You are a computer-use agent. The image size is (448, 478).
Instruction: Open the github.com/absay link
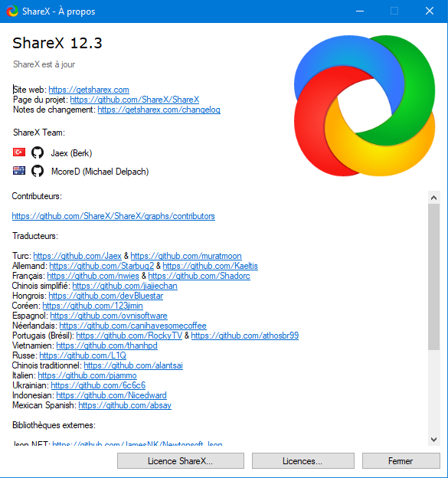click(125, 405)
